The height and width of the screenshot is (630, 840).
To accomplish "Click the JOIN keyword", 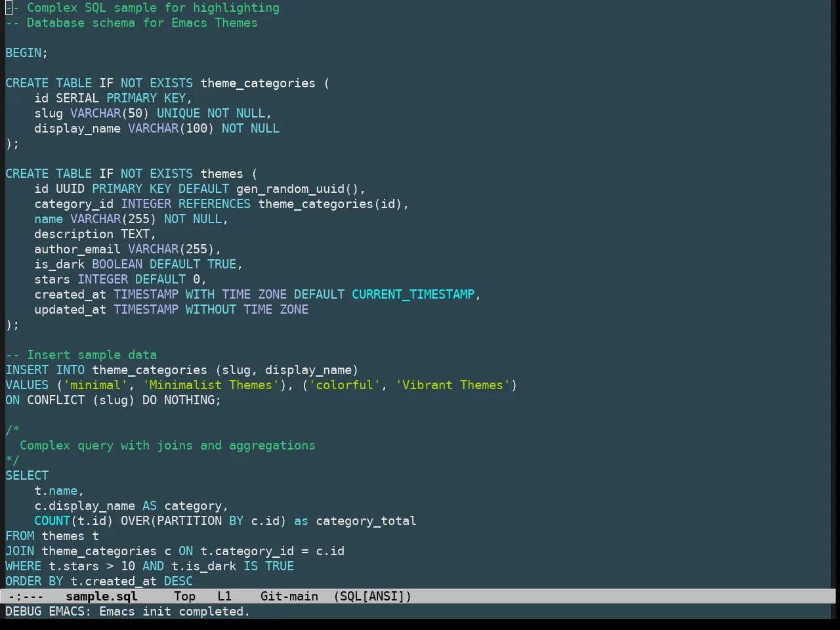I will tap(20, 551).
